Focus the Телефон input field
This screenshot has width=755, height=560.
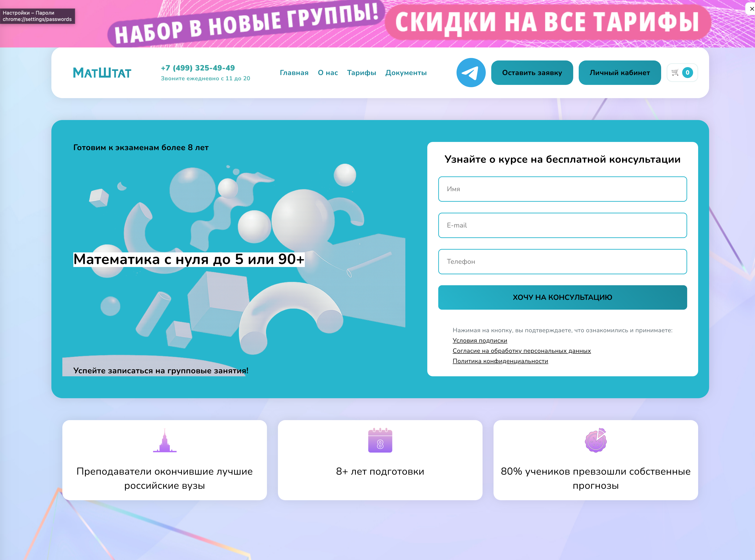point(562,261)
